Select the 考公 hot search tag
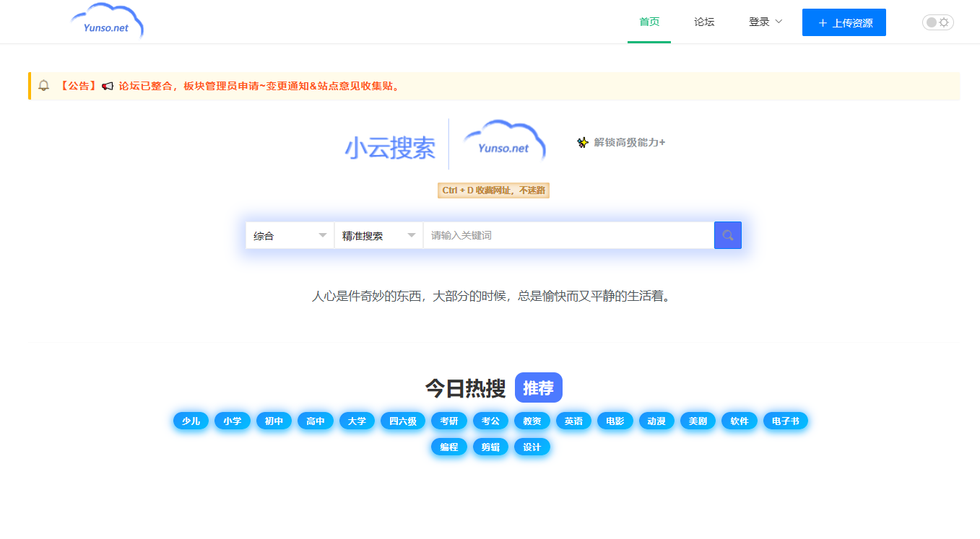The width and height of the screenshot is (980, 539). click(490, 421)
